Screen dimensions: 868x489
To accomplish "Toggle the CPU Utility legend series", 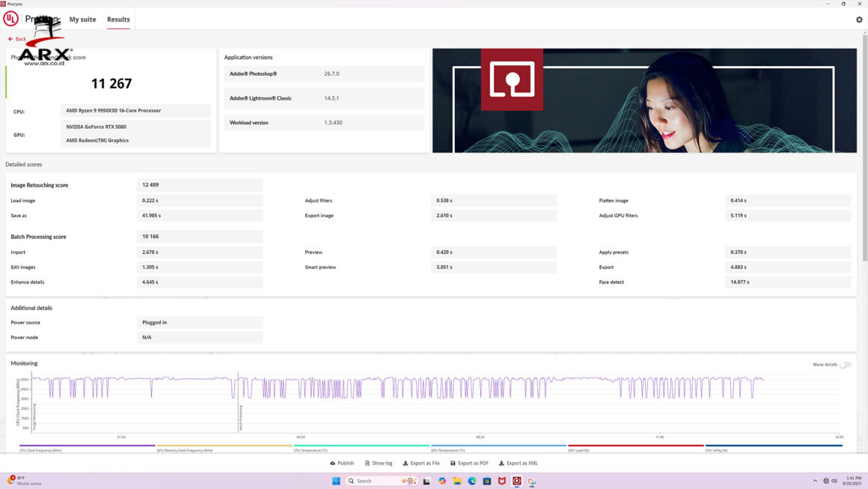I will click(773, 448).
